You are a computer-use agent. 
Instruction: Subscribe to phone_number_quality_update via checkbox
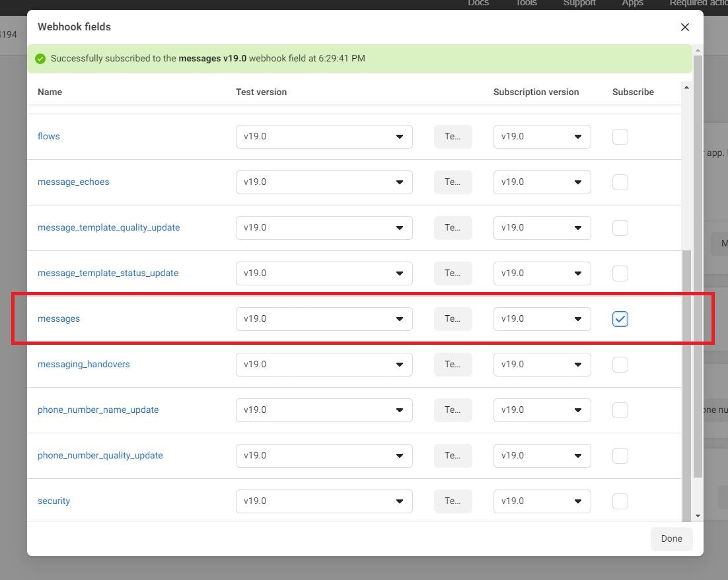(x=620, y=455)
